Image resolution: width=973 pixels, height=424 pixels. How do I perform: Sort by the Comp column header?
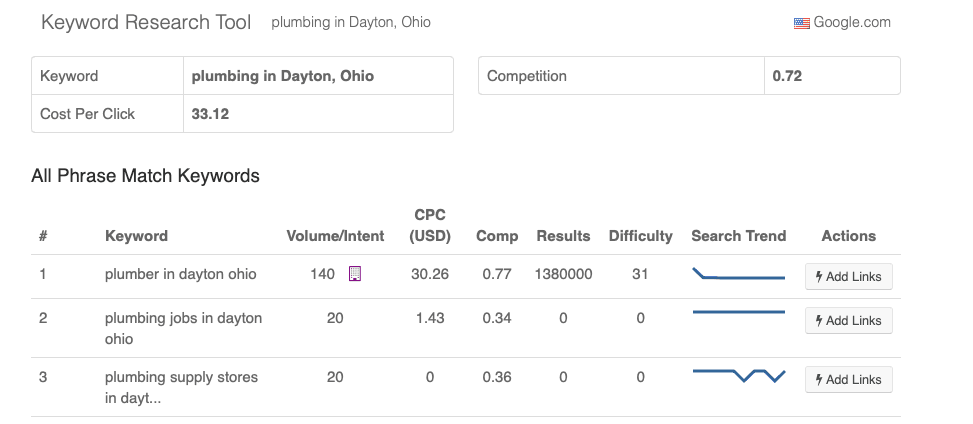coord(497,236)
